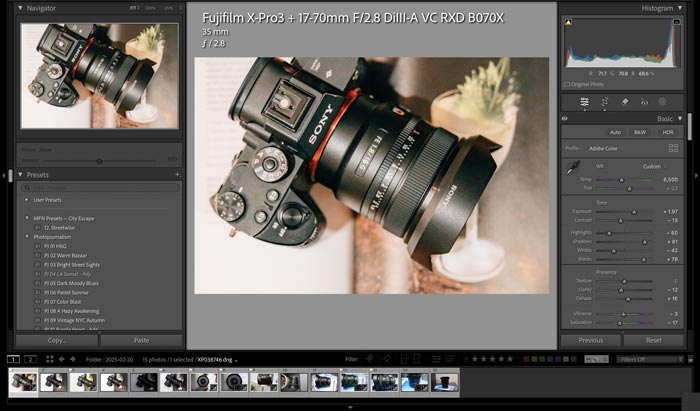Adjust the Temp slider handle
The image size is (700, 411).
pos(621,180)
